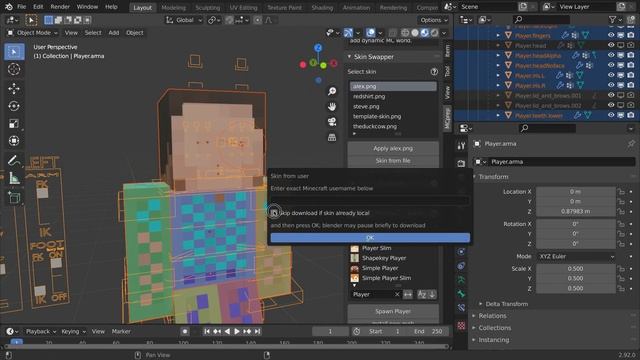Switch to the Modeling workspace tab

point(173,7)
